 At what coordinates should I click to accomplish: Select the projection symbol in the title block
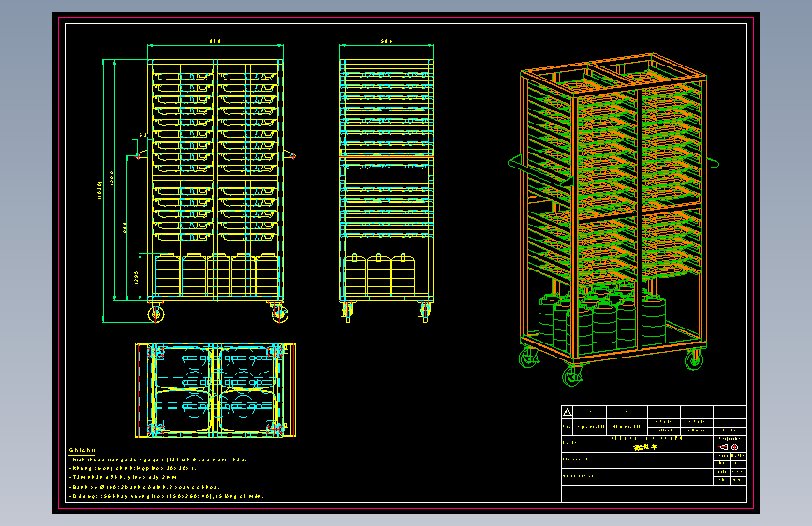730,446
